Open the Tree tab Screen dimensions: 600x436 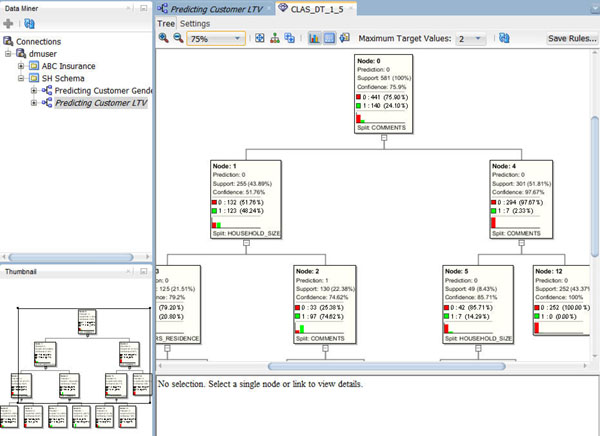(166, 23)
